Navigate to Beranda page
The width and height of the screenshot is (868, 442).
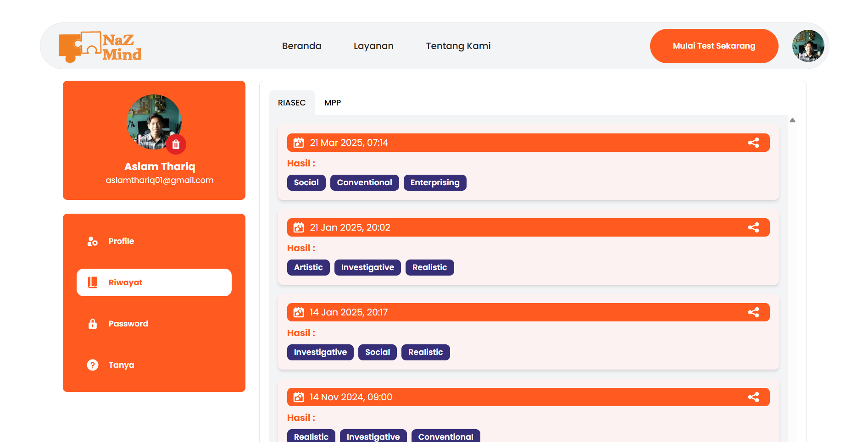pos(301,46)
